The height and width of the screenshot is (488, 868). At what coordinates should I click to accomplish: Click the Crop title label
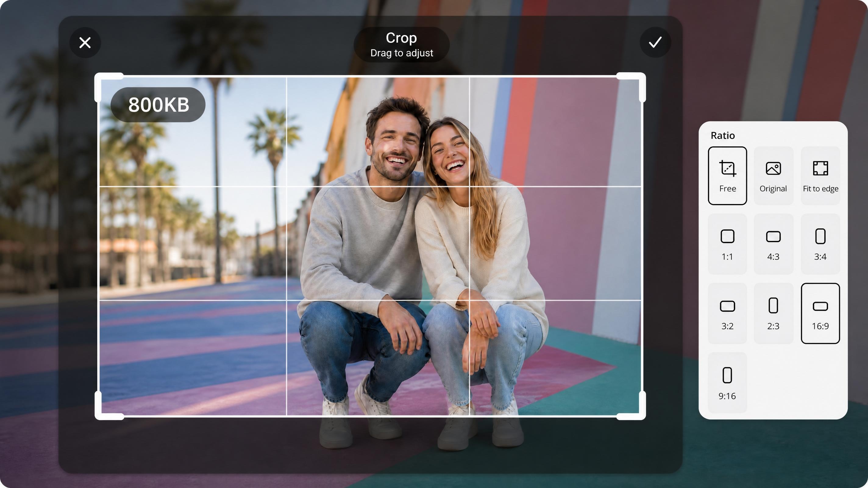click(401, 38)
